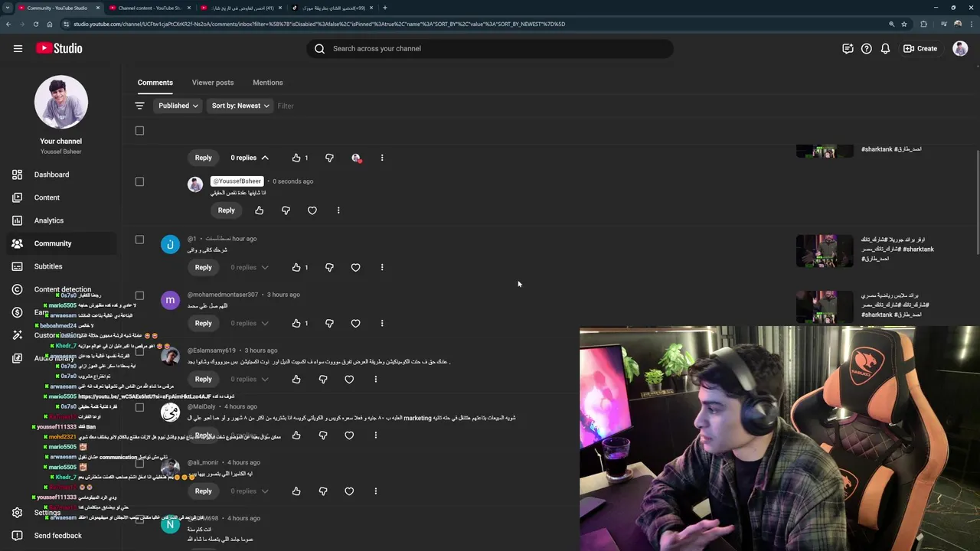Click the channel profile picture in sidebar

point(61,102)
